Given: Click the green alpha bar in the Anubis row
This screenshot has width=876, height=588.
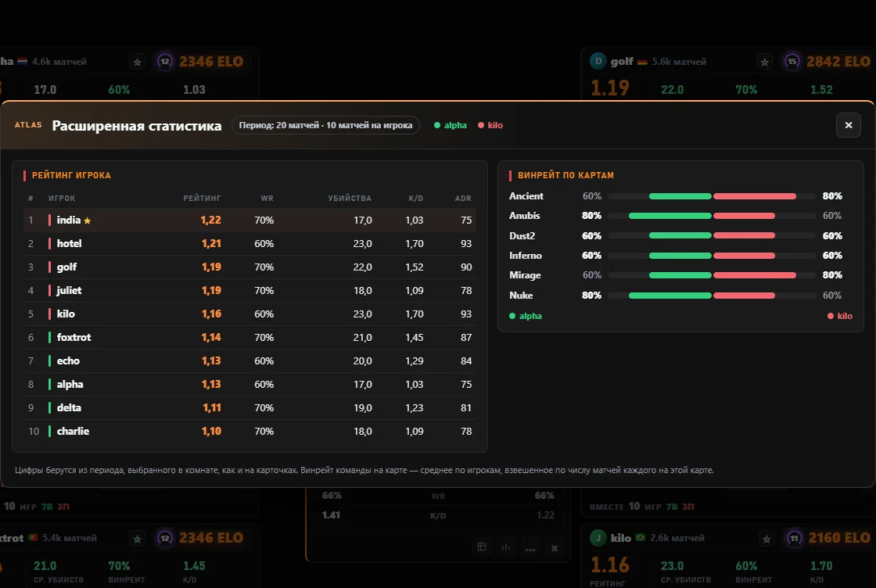Looking at the screenshot, I should point(670,216).
